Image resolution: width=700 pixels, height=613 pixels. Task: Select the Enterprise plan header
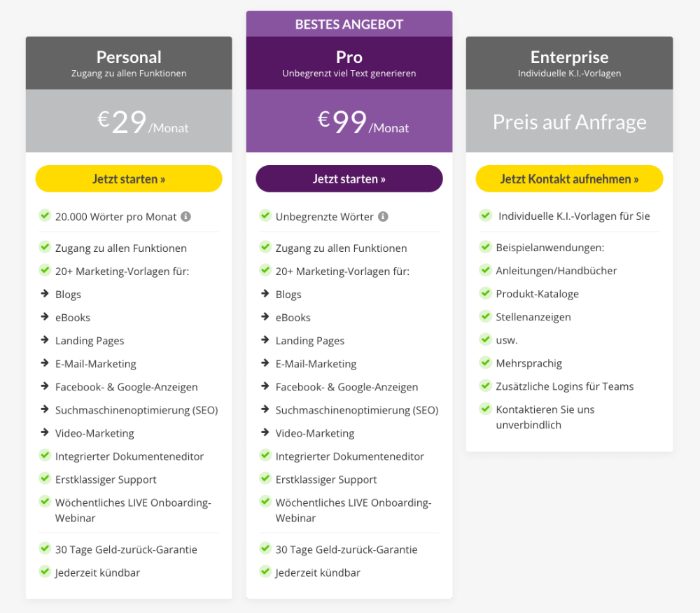[x=569, y=63]
